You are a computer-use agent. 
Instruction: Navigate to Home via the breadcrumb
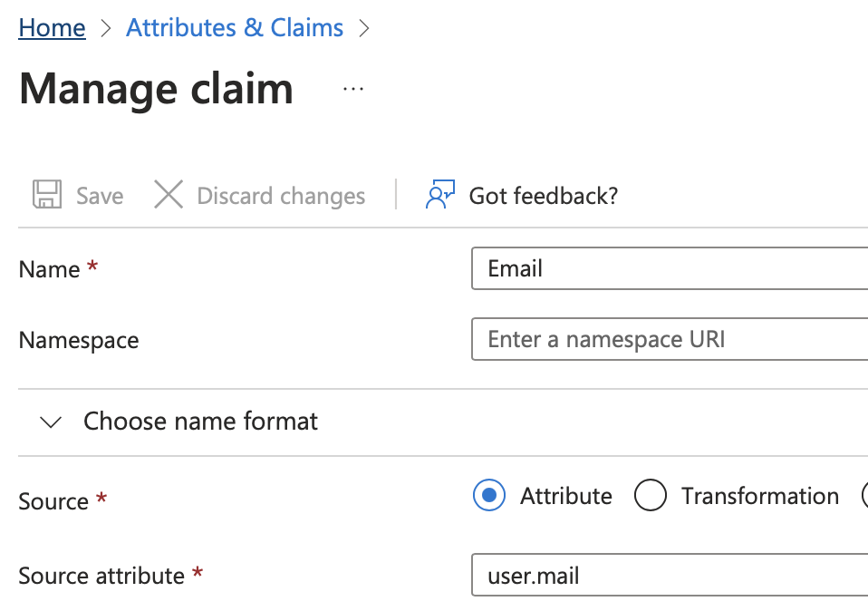point(51,27)
